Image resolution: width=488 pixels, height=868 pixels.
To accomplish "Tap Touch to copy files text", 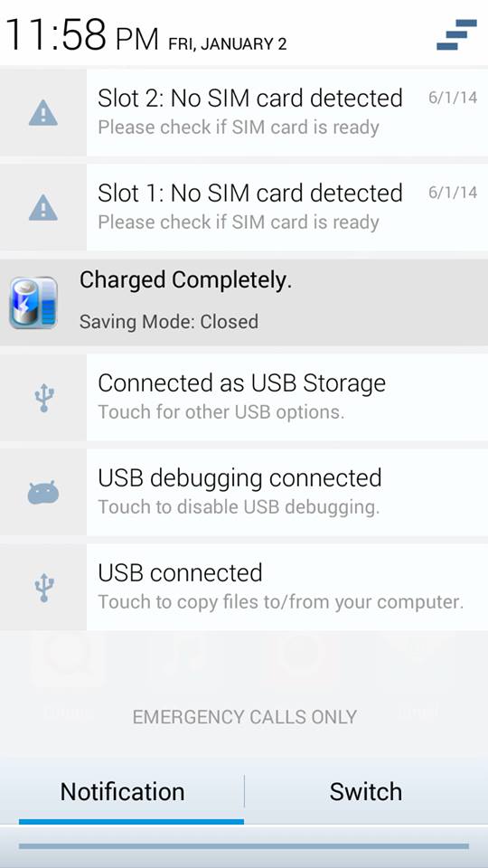I will click(x=280, y=602).
